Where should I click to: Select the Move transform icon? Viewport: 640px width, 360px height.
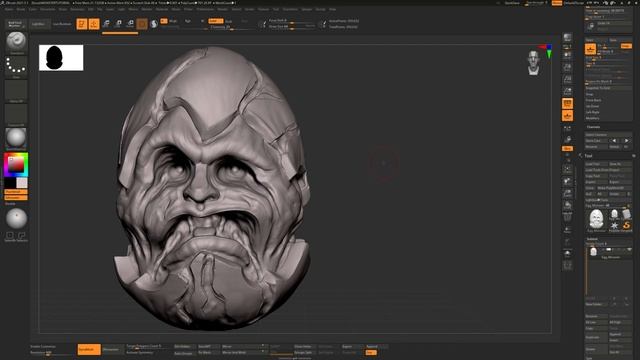tap(106, 24)
